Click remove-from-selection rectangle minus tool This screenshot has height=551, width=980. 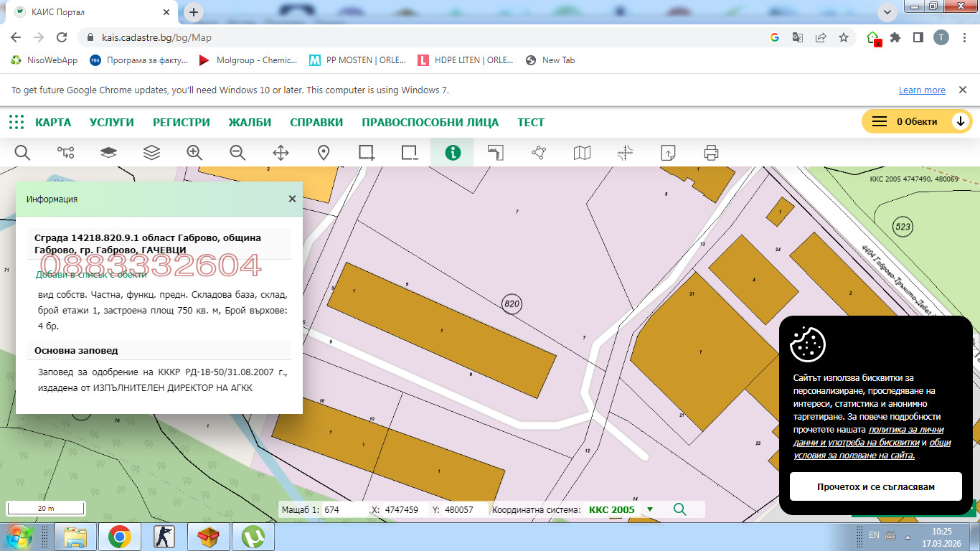(x=410, y=152)
